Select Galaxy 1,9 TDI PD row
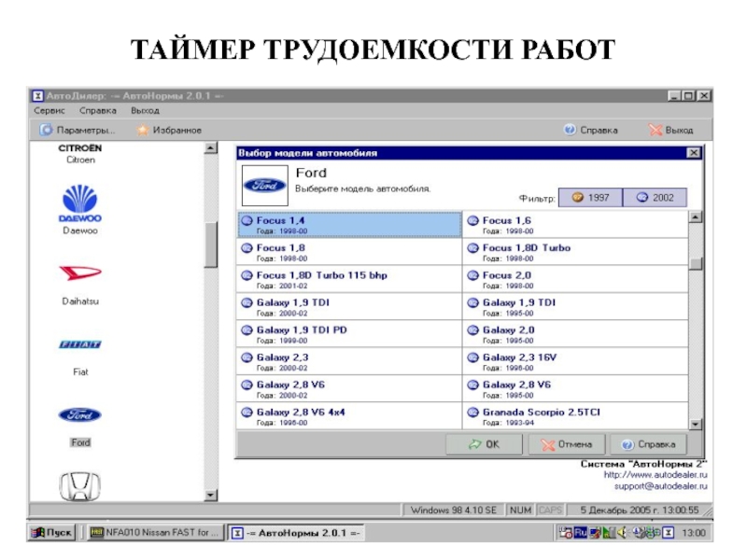Viewport: 747px width, 560px height. click(349, 334)
